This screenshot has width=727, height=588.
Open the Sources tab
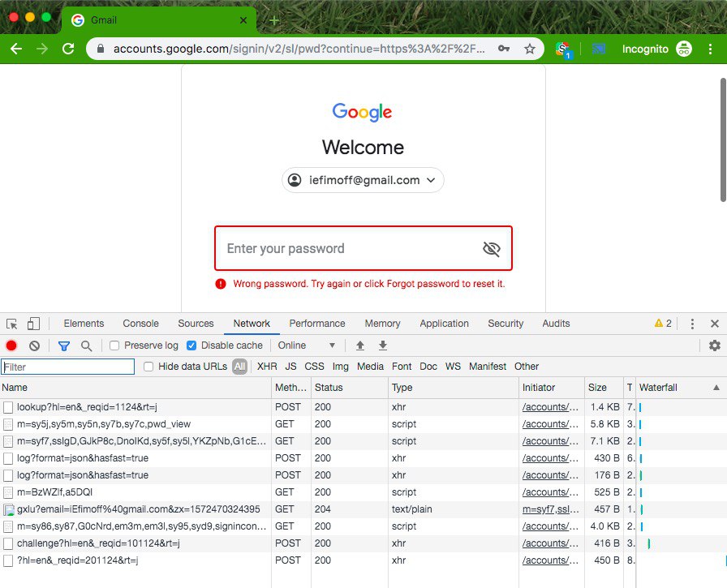pos(196,324)
